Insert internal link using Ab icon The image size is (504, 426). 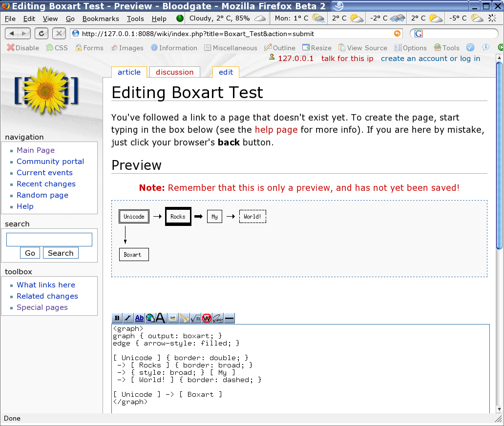pyautogui.click(x=139, y=318)
